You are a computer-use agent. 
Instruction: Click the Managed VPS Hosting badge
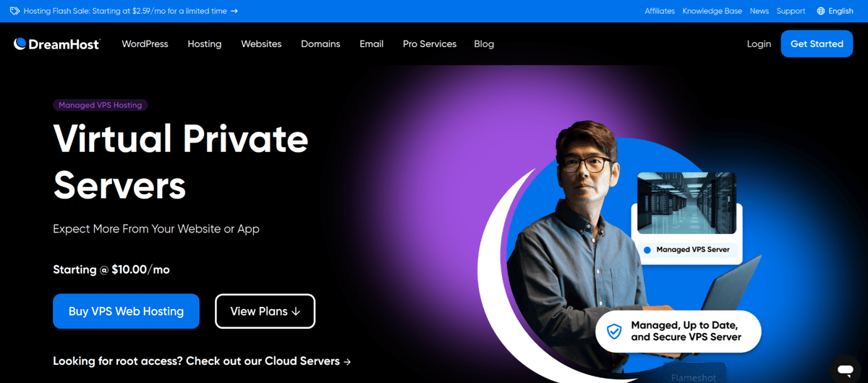[x=101, y=105]
